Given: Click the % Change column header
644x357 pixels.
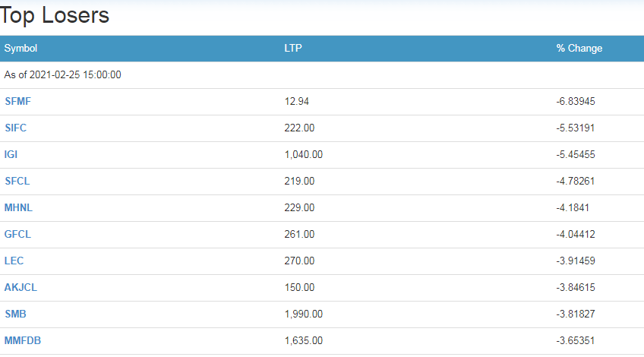Looking at the screenshot, I should (x=579, y=48).
